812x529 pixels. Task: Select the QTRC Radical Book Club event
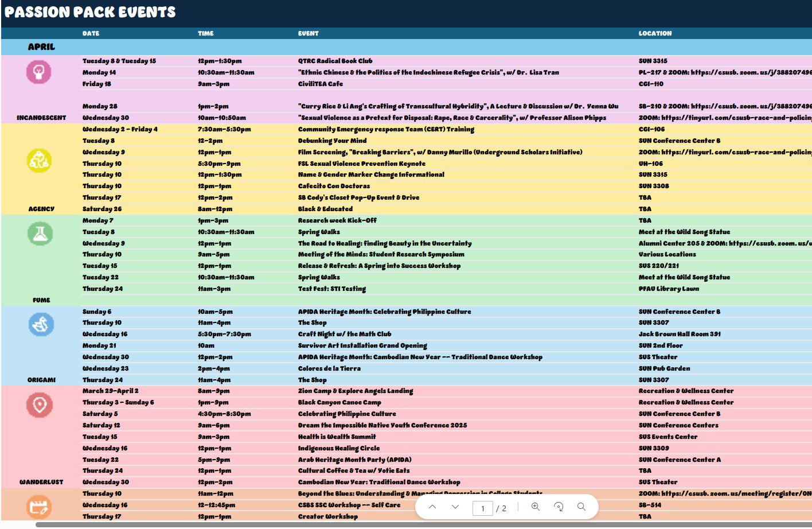[x=335, y=61]
